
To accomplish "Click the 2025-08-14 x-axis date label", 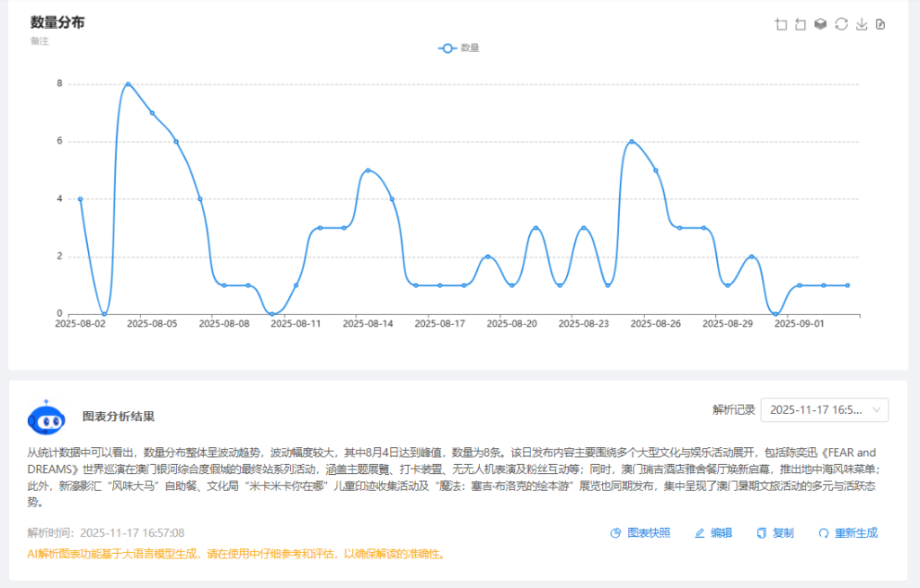I will 368,323.
